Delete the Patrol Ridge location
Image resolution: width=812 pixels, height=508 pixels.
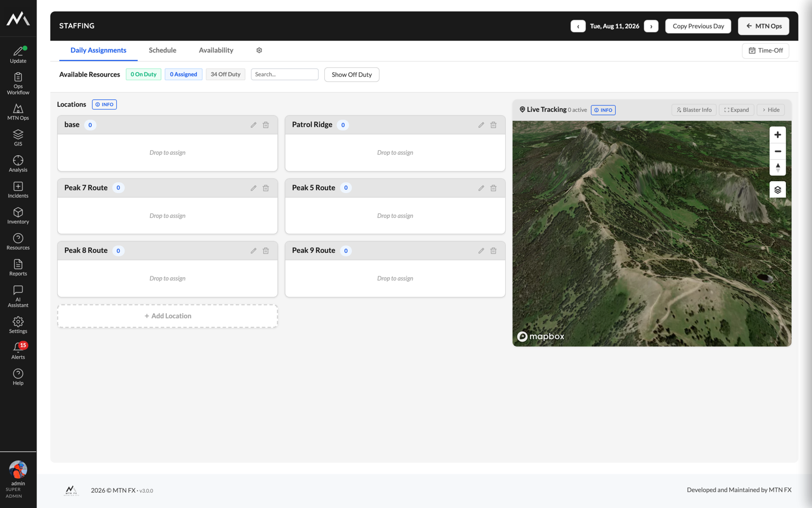[493, 125]
